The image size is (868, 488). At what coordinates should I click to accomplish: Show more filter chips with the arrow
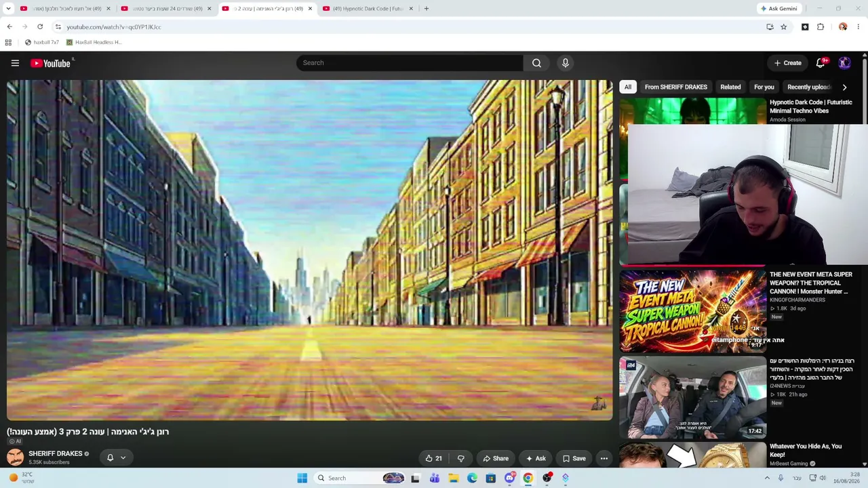[x=844, y=87]
